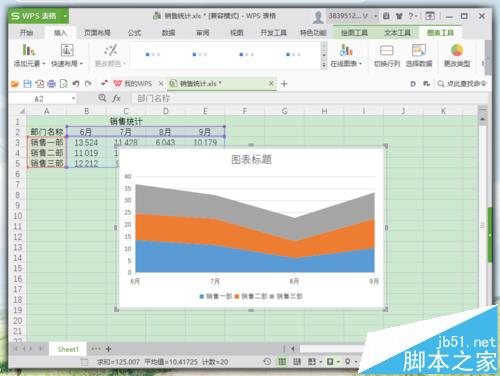Screen dimensions: 500x376
Task: Click the undo arrow icon
Action: click(x=76, y=84)
